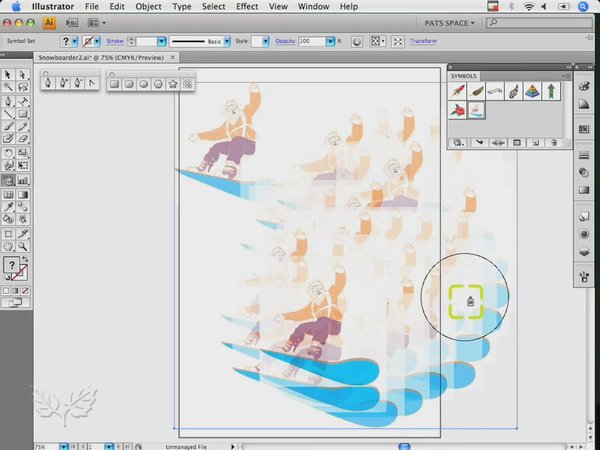Open the zoom level dropdown at 75%

click(64, 445)
